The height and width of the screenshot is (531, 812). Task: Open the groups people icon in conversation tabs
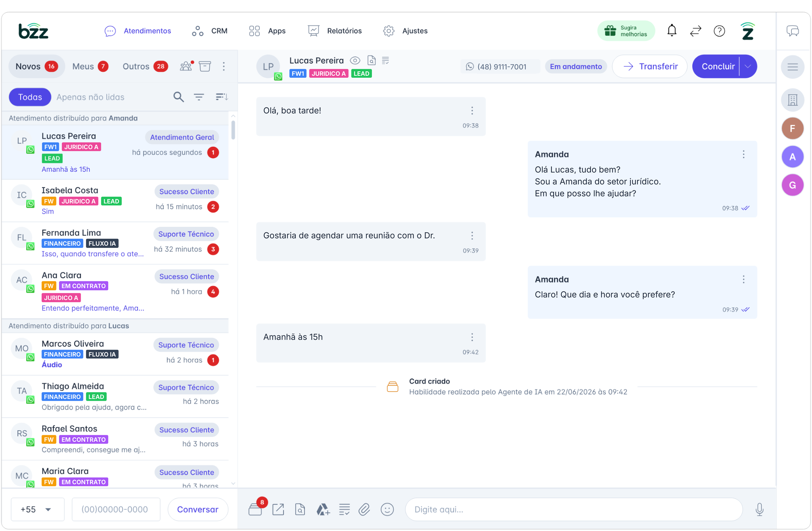click(x=186, y=66)
